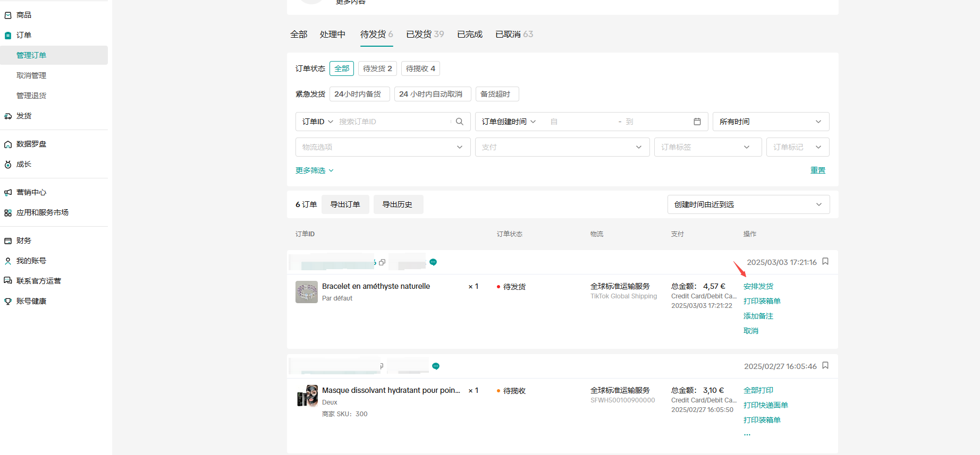Screen dimensions: 980x455
Task: Expand 更多筛选 filters
Action: [x=314, y=170]
